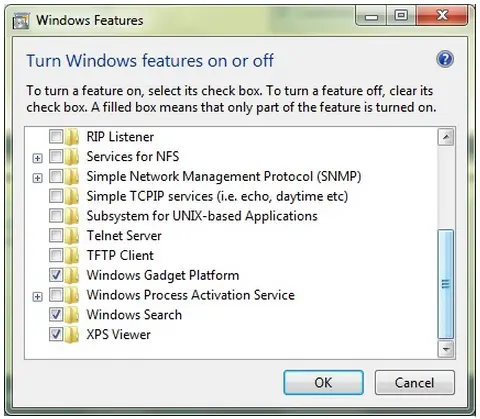Image resolution: width=480 pixels, height=419 pixels.
Task: Select the Simple TCPIP services row text
Action: [x=217, y=196]
